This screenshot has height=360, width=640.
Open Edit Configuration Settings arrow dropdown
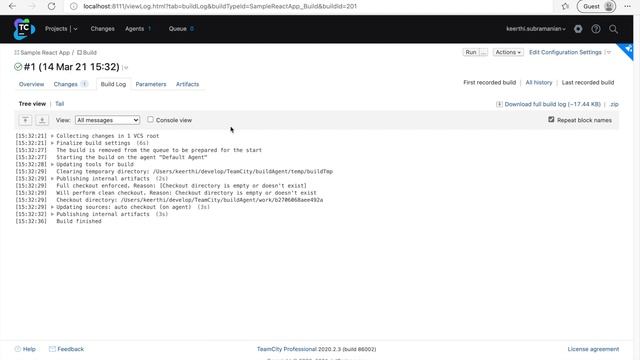click(x=609, y=52)
